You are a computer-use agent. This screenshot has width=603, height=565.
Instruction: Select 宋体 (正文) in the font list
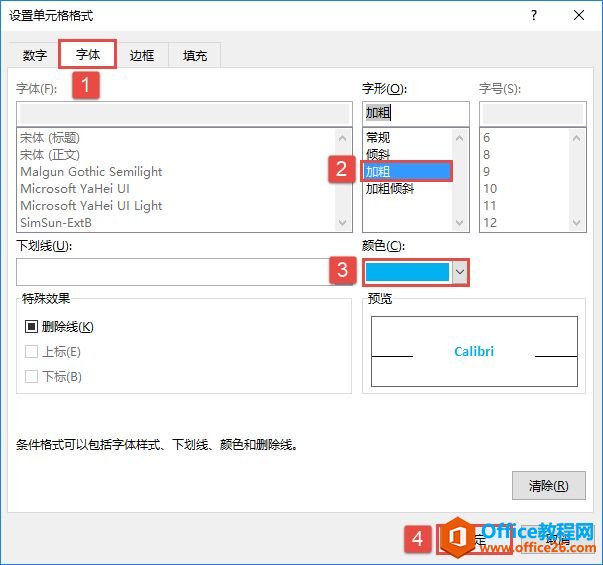point(50,154)
